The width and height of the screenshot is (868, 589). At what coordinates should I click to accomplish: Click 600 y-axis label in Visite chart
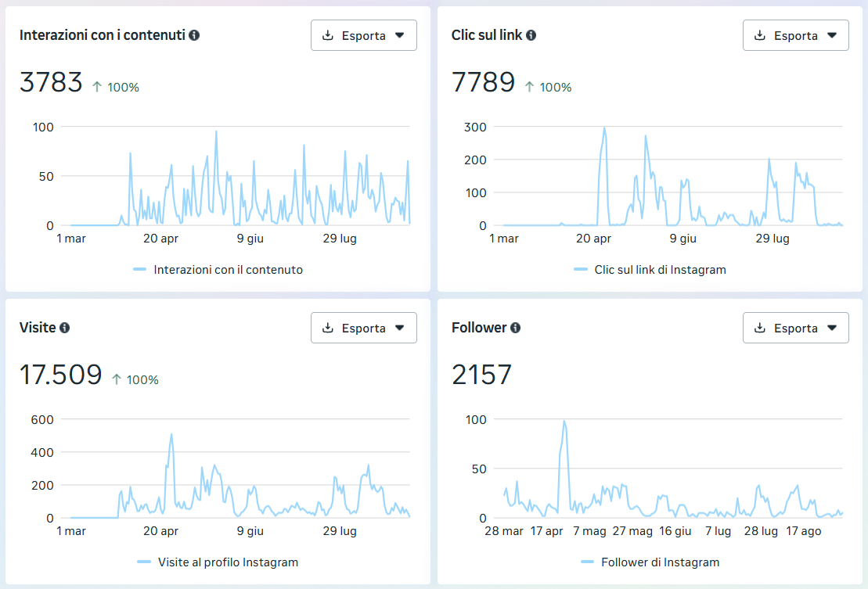coord(42,420)
